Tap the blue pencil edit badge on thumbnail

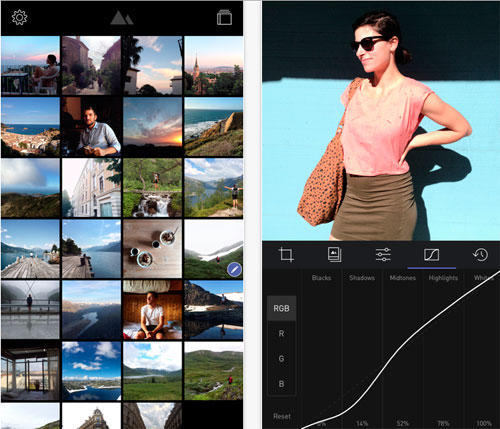[234, 270]
